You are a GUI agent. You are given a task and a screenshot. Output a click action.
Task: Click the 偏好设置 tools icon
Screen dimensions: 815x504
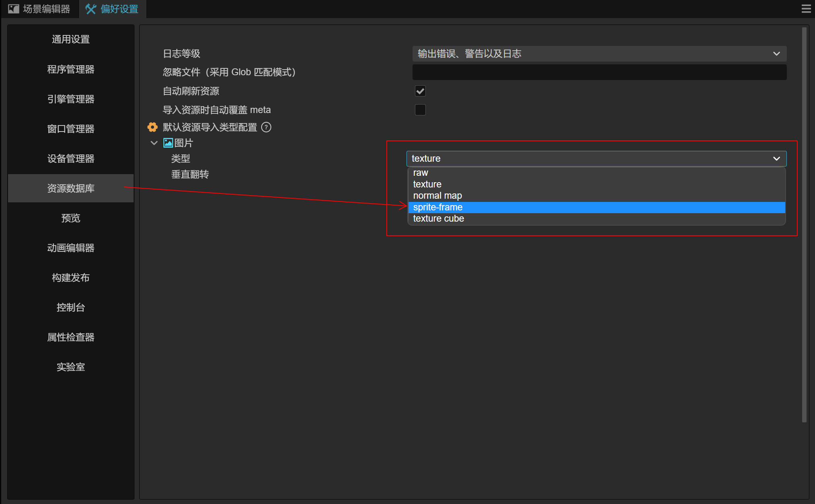(x=91, y=9)
